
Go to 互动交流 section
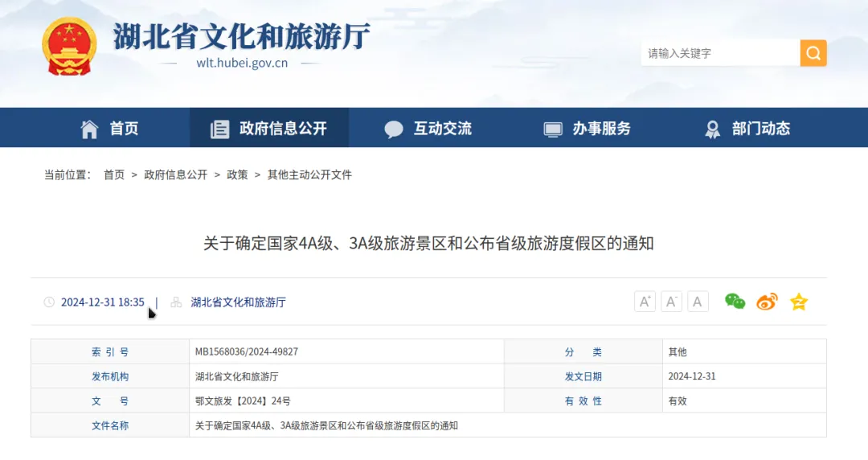pyautogui.click(x=428, y=129)
